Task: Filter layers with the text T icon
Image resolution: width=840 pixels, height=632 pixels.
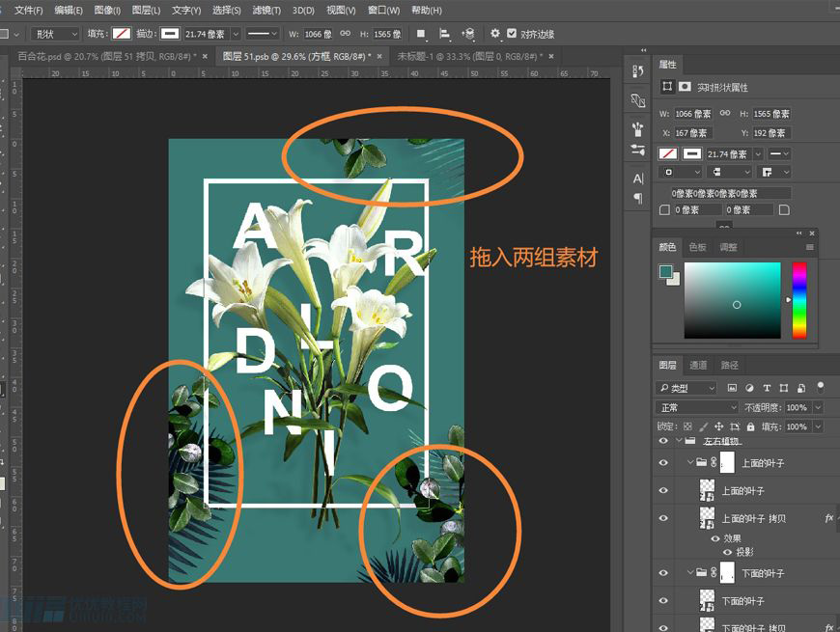Action: pos(767,388)
